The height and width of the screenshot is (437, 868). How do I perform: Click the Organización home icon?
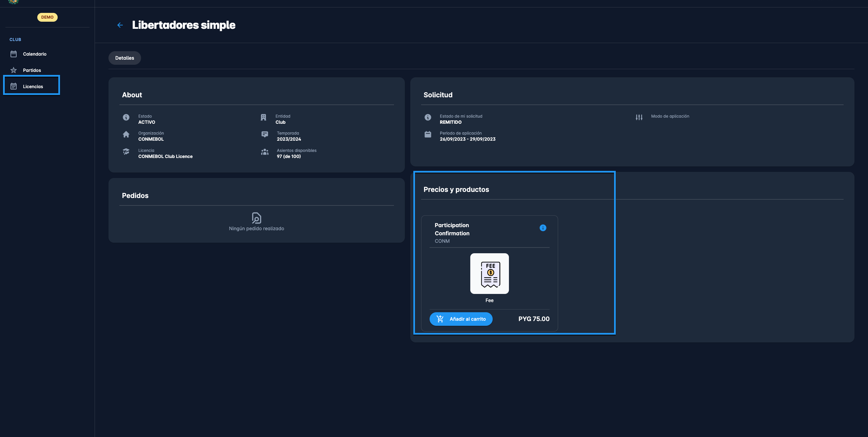[x=126, y=135]
